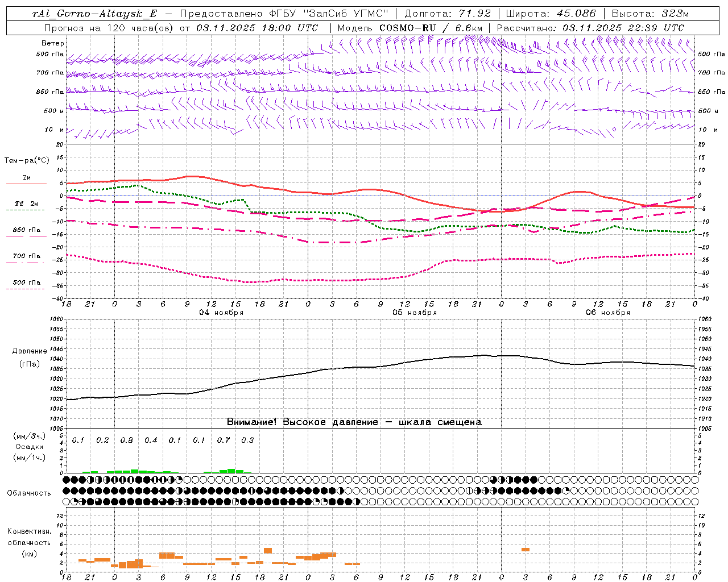Click the solid red line sample under the 2м legend
Image resolution: width=728 pixels, height=582 pixels.
coord(26,184)
